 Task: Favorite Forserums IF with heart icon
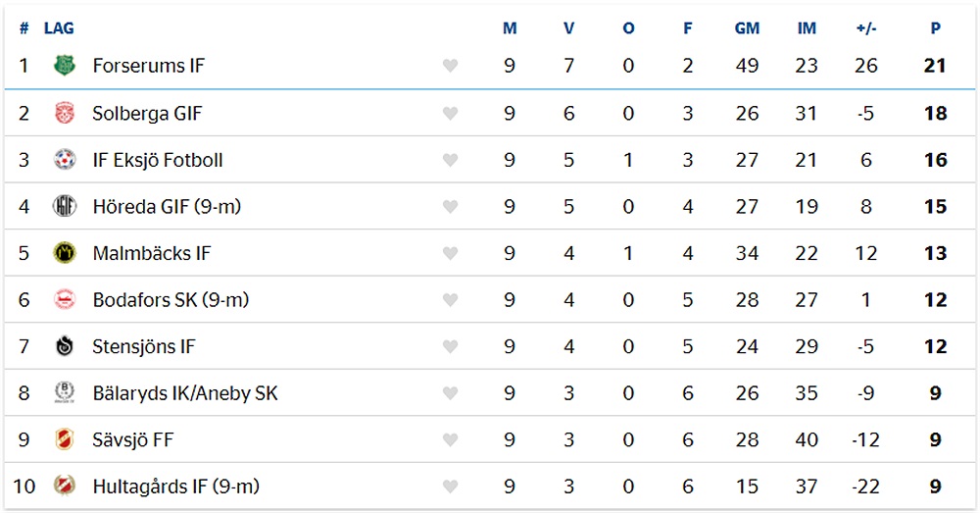450,66
